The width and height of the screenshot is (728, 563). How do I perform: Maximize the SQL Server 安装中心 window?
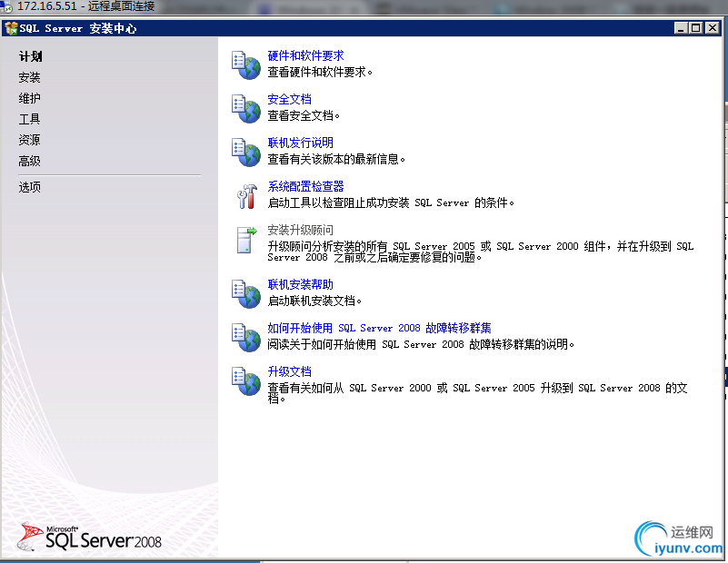click(695, 28)
